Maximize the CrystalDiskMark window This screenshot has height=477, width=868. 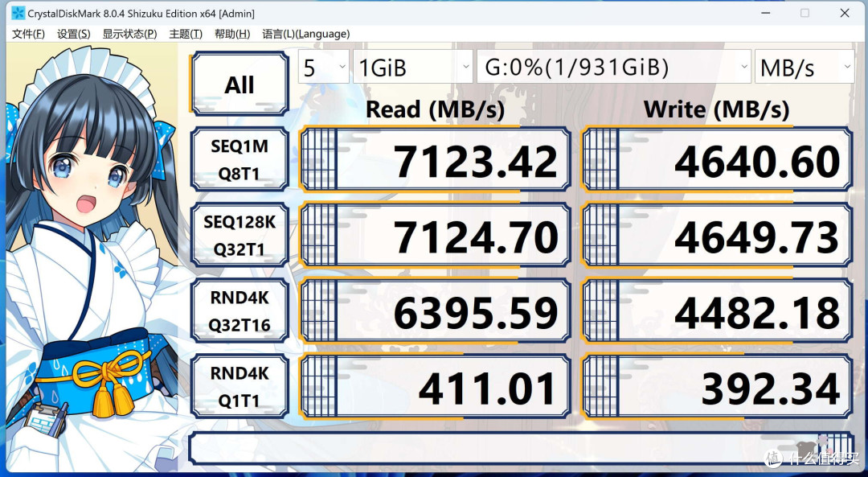(805, 13)
